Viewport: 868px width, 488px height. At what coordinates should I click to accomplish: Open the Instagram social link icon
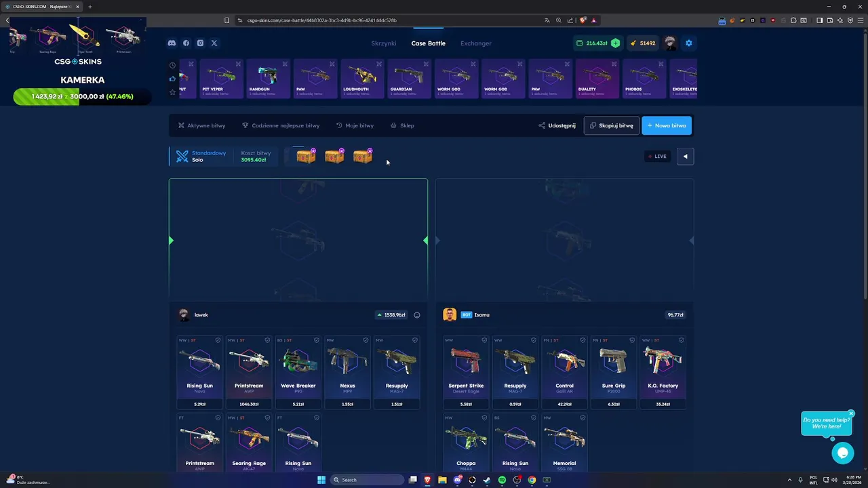click(x=200, y=43)
